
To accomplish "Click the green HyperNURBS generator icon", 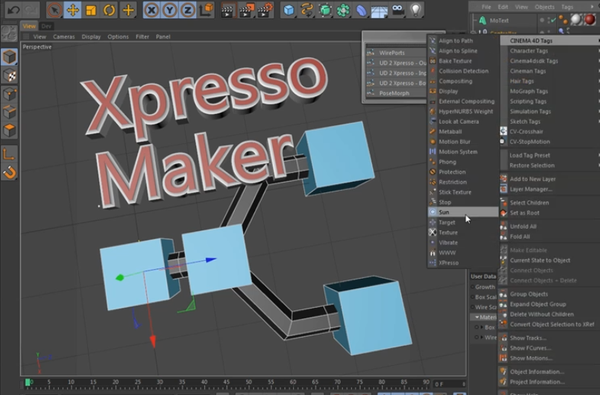I will tap(325, 10).
